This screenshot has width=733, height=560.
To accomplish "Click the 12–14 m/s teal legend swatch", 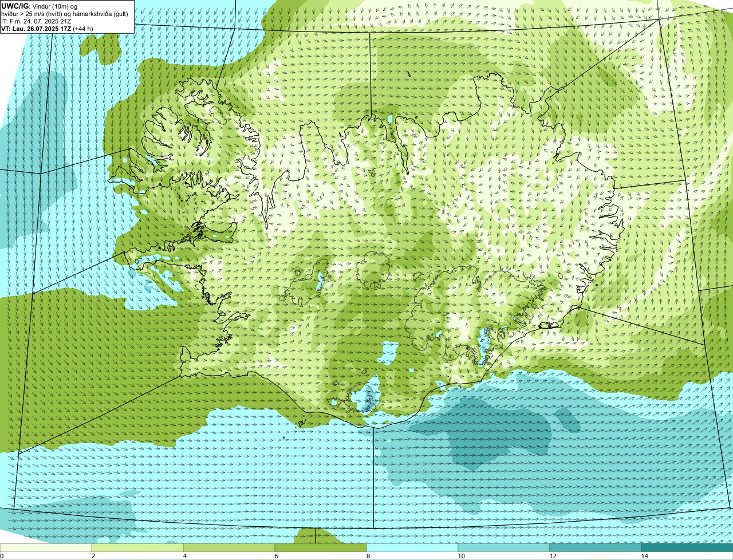I will 596,547.
